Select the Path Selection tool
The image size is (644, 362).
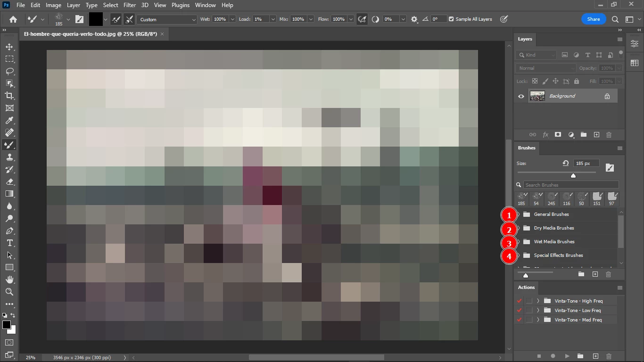point(9,255)
